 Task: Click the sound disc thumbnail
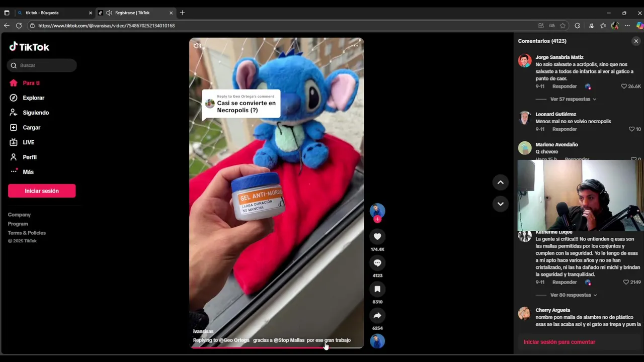click(377, 341)
